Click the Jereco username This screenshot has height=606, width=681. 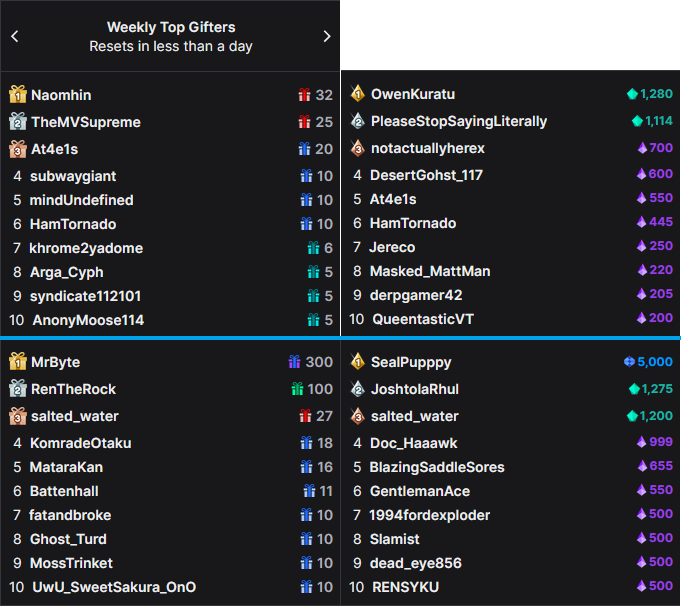[392, 247]
